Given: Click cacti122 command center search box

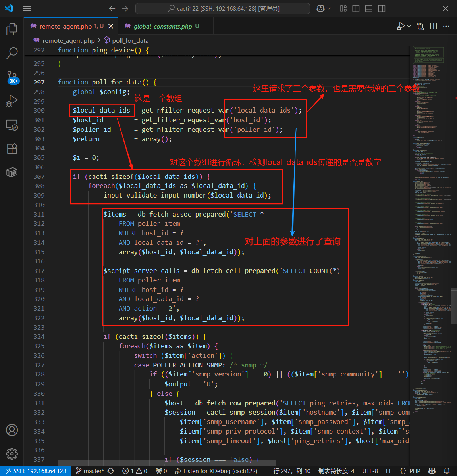Looking at the screenshot, I should pyautogui.click(x=223, y=8).
